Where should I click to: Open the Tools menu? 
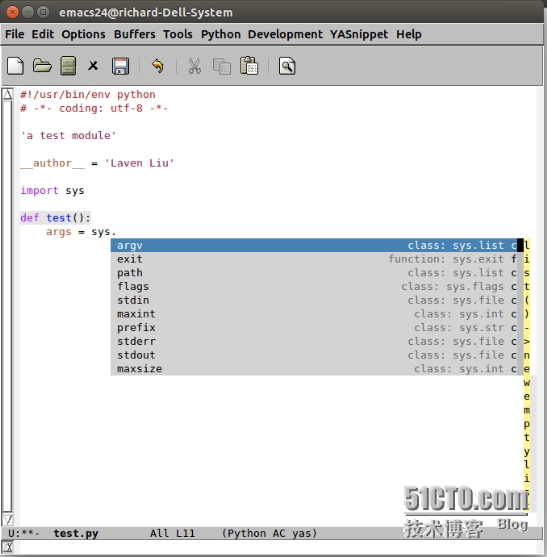point(178,34)
